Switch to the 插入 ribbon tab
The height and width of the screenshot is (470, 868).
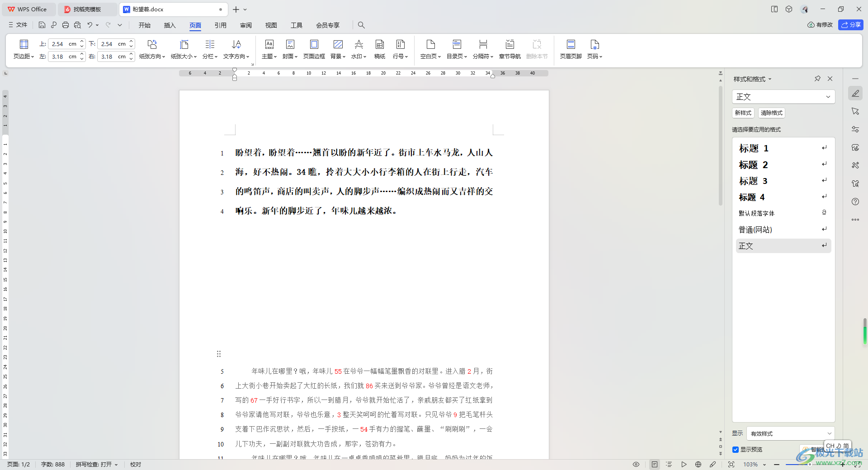click(170, 25)
